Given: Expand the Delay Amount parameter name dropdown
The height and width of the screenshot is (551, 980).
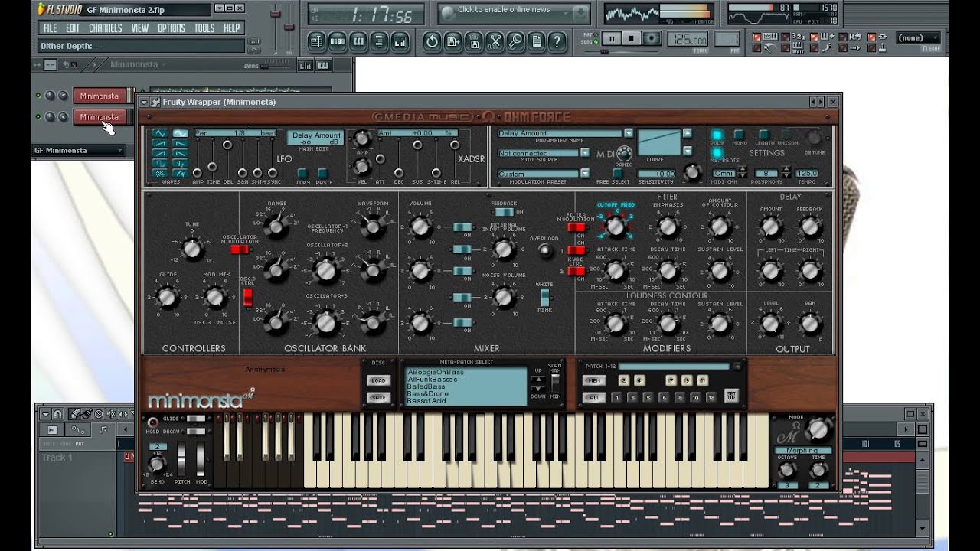Looking at the screenshot, I should tap(629, 133).
